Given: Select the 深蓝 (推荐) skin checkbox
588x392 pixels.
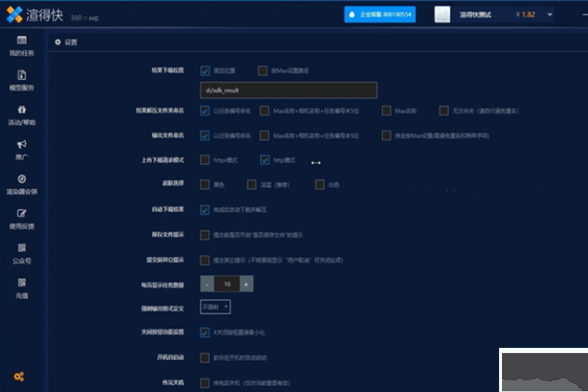Looking at the screenshot, I should [251, 185].
